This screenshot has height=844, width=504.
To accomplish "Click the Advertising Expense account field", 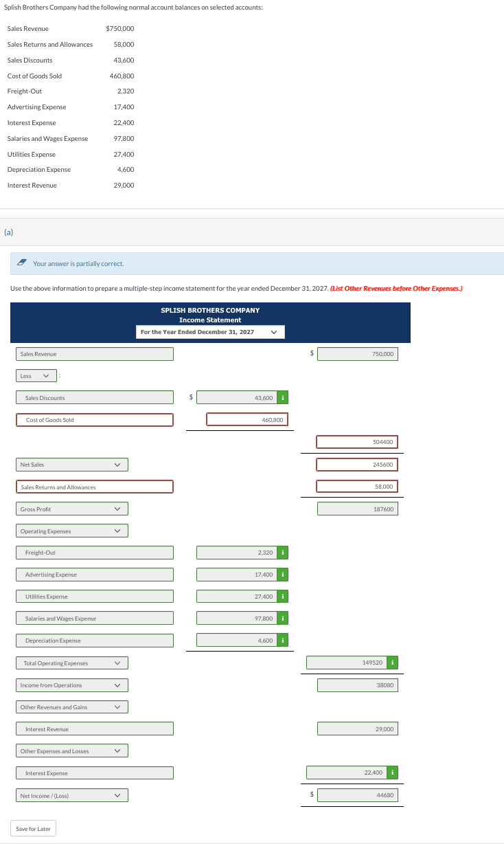I will tap(95, 575).
